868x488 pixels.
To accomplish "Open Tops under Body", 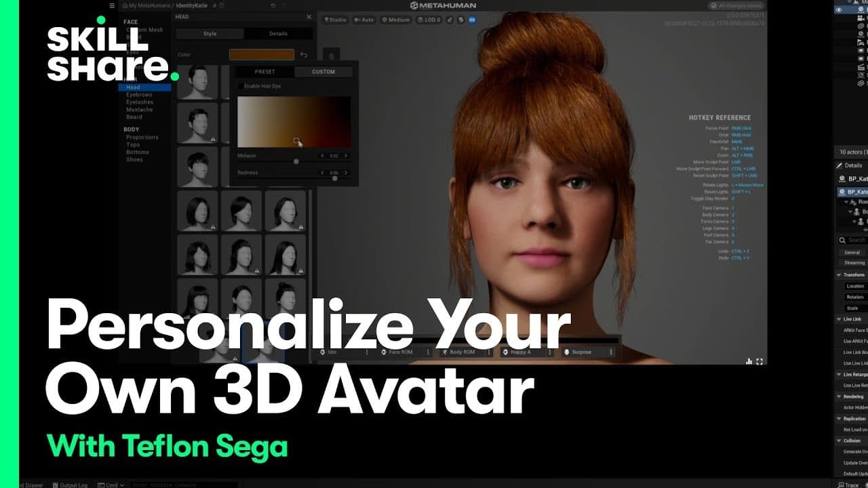I will (133, 145).
